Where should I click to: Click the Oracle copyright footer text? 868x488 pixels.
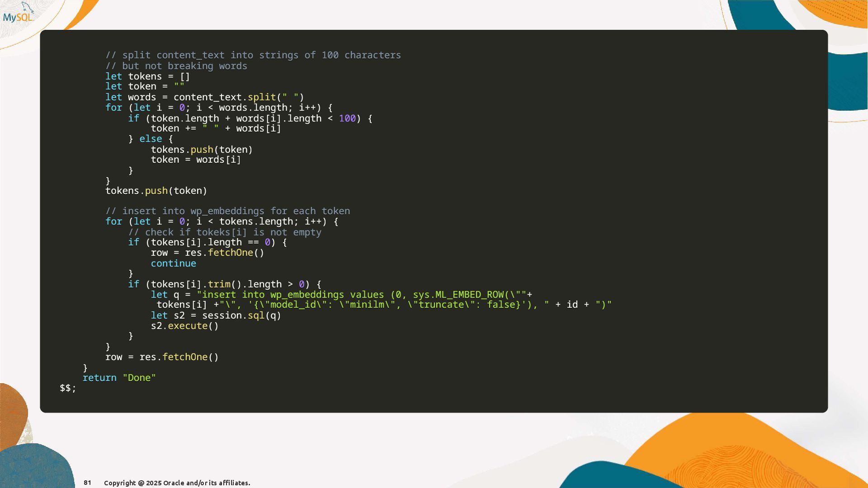[177, 483]
